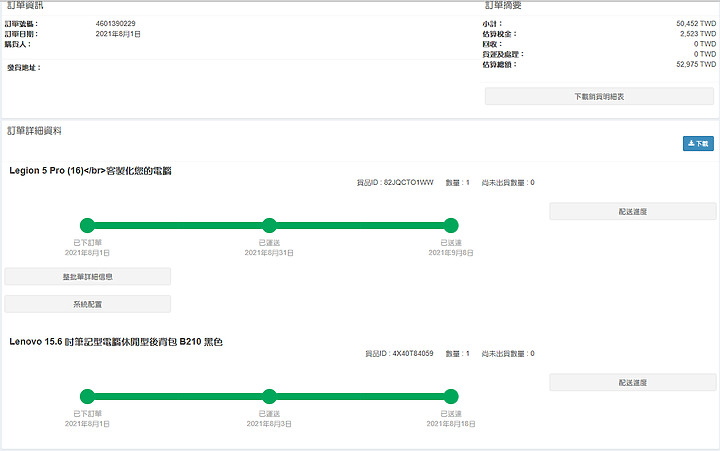
Task: Open the 系統配置 button
Action: click(x=88, y=304)
